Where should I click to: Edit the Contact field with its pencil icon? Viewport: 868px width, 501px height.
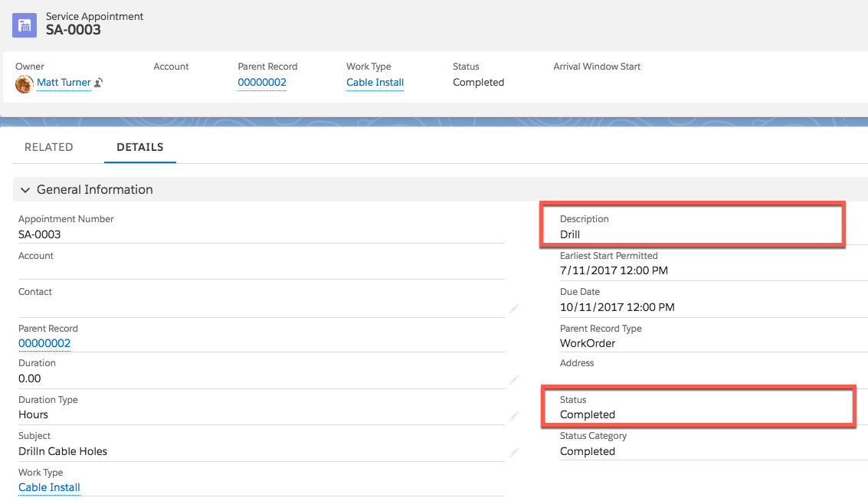coord(513,309)
